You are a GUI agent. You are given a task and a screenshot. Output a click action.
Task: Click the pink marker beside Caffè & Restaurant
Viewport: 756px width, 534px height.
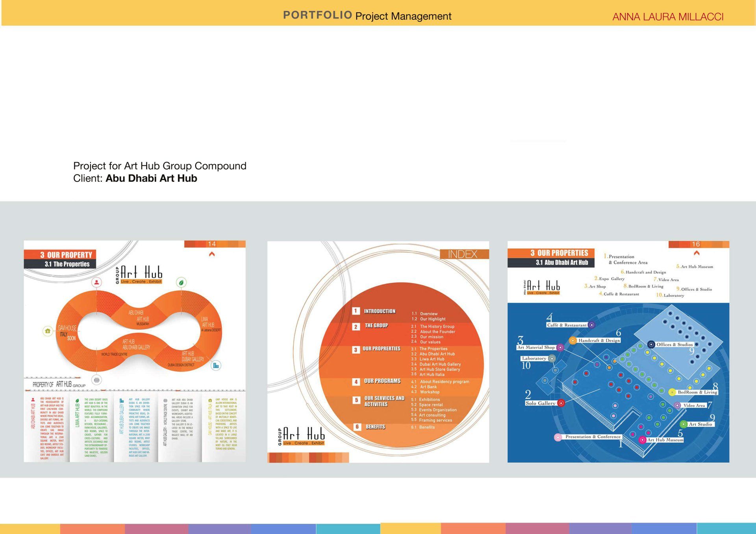[591, 325]
